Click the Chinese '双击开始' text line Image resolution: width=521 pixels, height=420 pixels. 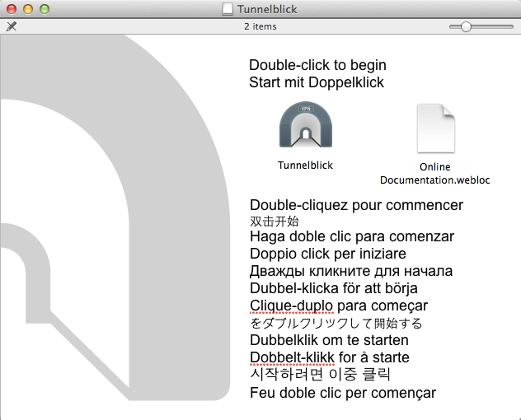coord(275,222)
